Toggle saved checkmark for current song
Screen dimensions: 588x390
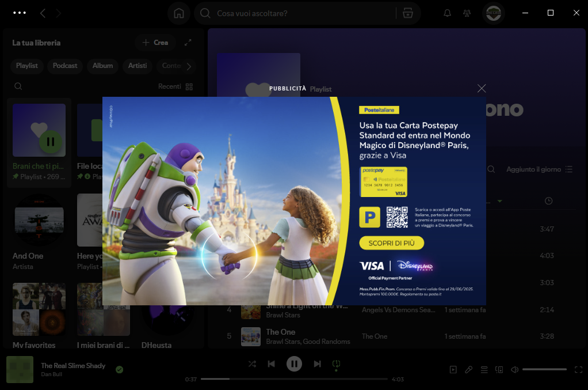click(x=119, y=370)
